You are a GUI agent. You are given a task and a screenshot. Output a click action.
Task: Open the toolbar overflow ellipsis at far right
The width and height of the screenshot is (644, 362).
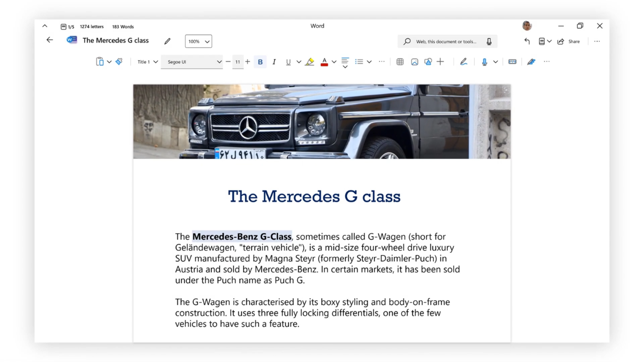(x=547, y=62)
